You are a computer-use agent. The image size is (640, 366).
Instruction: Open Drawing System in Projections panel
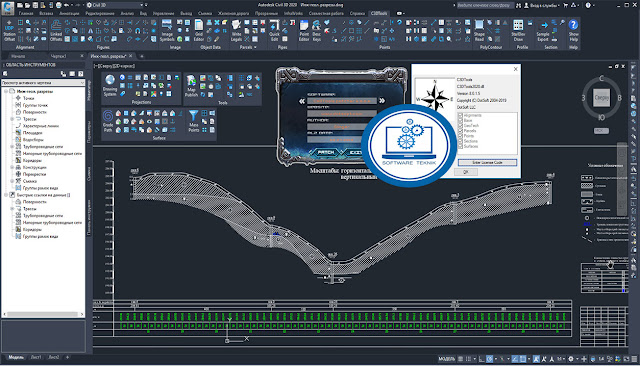pyautogui.click(x=109, y=86)
